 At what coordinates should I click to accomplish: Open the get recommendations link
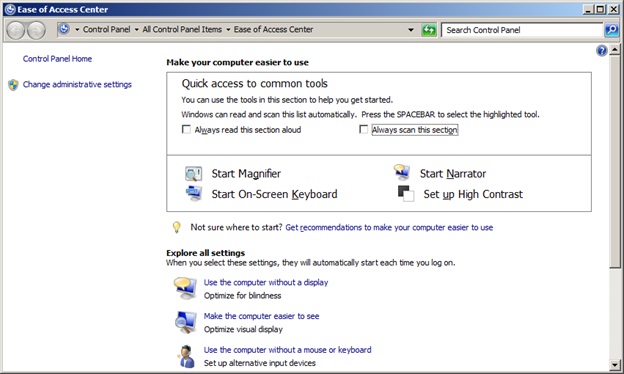(389, 228)
